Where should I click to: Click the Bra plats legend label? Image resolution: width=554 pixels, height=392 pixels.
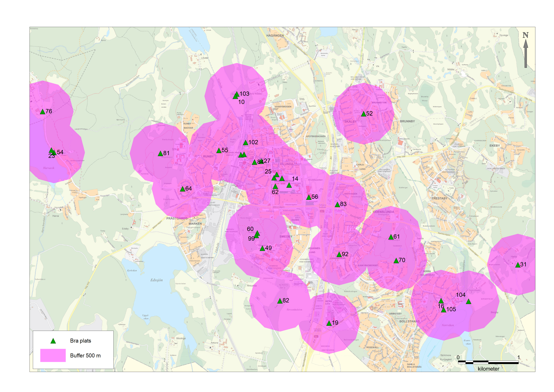click(x=81, y=341)
